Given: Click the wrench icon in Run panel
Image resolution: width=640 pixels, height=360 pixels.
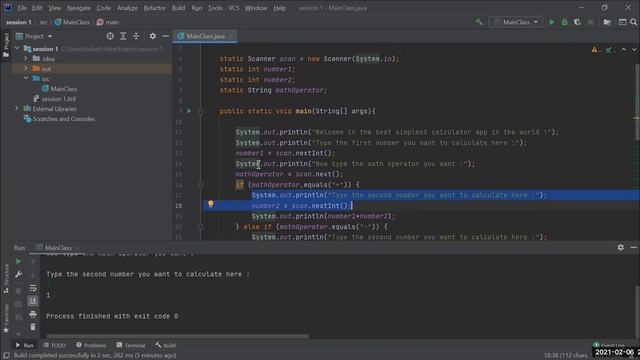Looking at the screenshot, I should click(18, 274).
